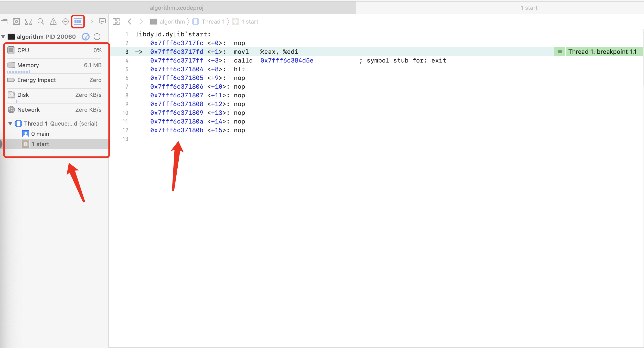Image resolution: width=644 pixels, height=348 pixels.
Task: Open the Report navigator icon
Action: [x=102, y=22]
